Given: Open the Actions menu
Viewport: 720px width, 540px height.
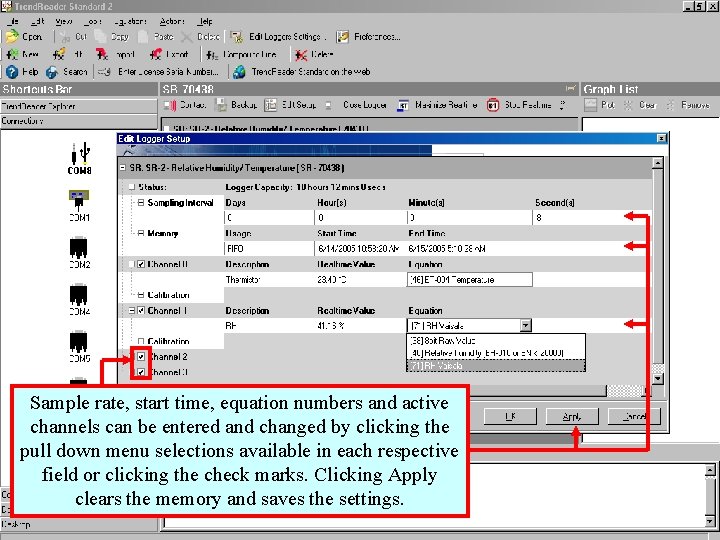Looking at the screenshot, I should pos(172,21).
